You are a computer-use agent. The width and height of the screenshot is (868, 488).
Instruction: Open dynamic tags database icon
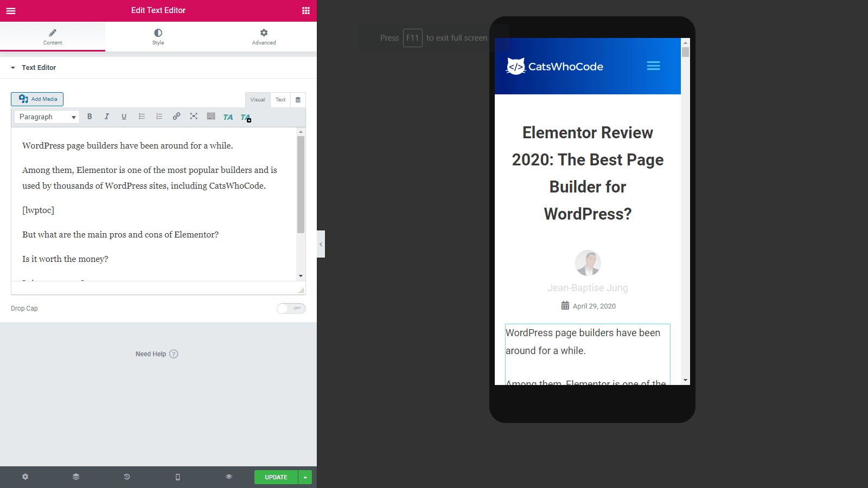(x=298, y=100)
